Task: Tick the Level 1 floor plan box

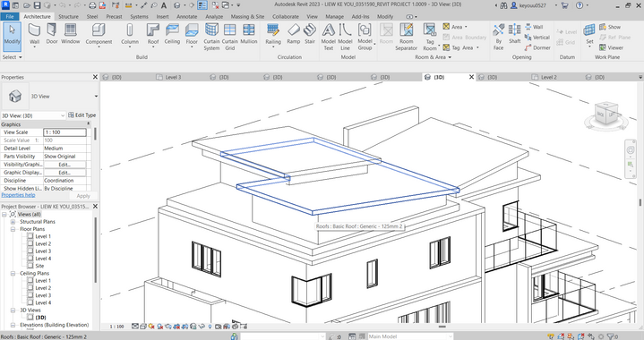Action: click(30, 236)
